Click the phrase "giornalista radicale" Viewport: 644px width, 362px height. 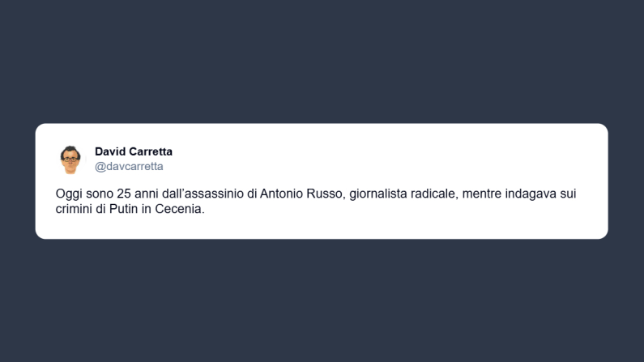point(407,194)
